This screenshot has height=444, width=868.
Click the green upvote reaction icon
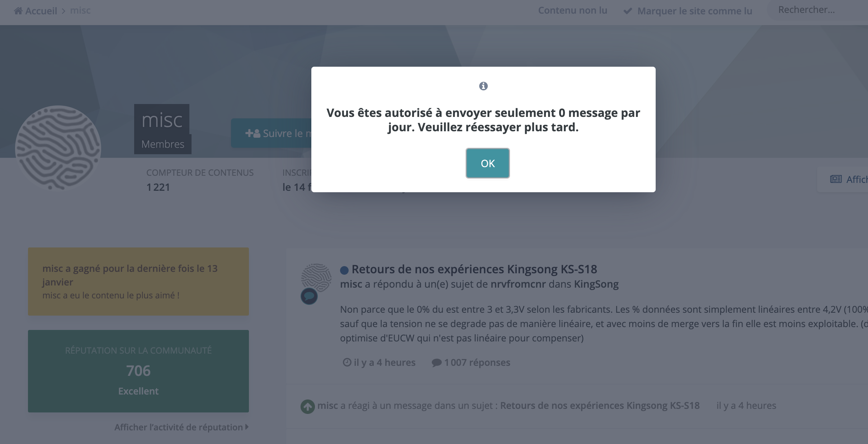[x=307, y=406]
